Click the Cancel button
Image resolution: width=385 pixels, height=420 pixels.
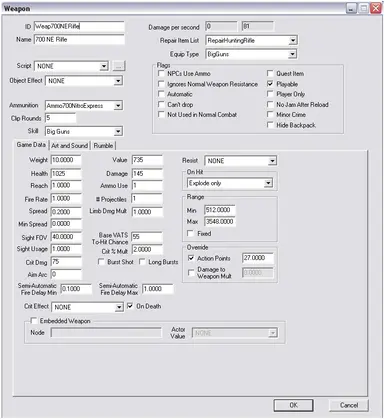click(349, 405)
